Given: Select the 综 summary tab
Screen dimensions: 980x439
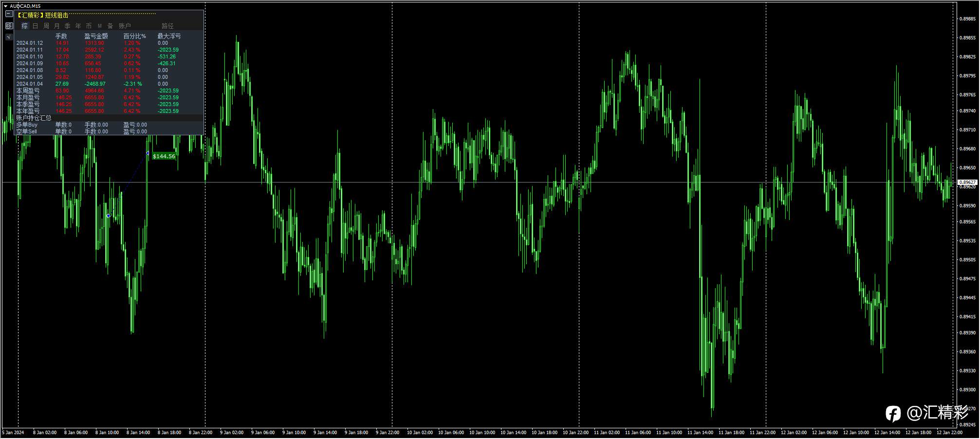Looking at the screenshot, I should (25, 26).
